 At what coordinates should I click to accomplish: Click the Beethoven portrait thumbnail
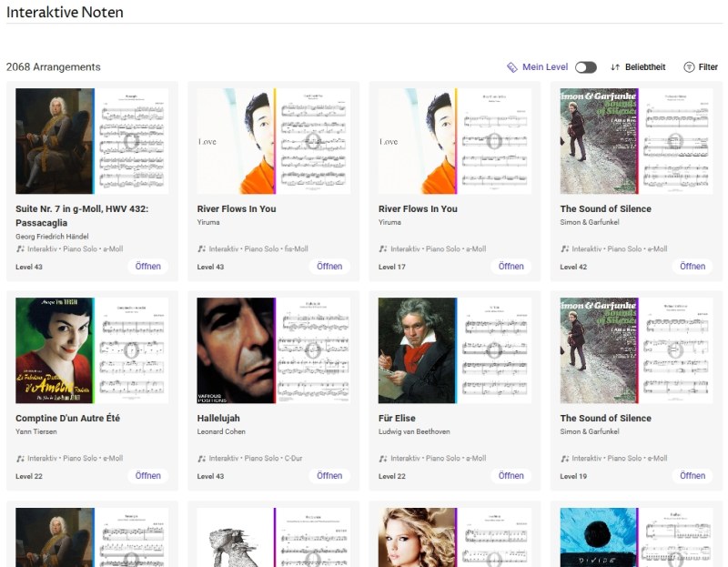[x=417, y=350]
